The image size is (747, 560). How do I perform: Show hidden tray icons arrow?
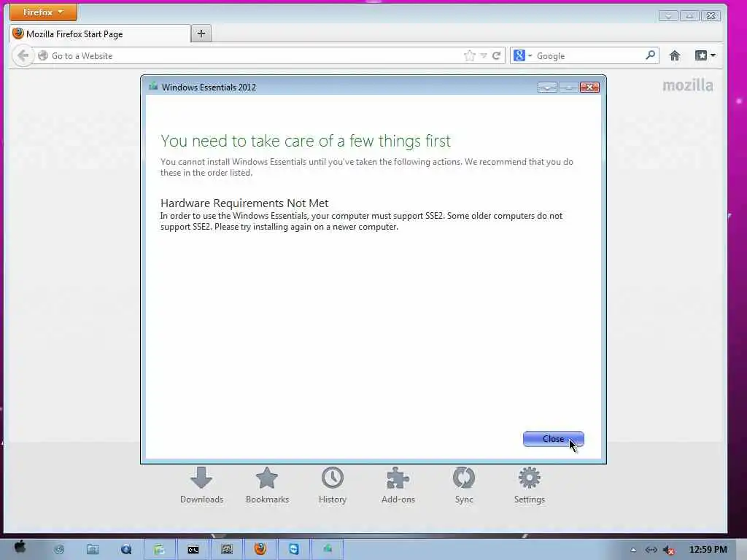coord(633,550)
